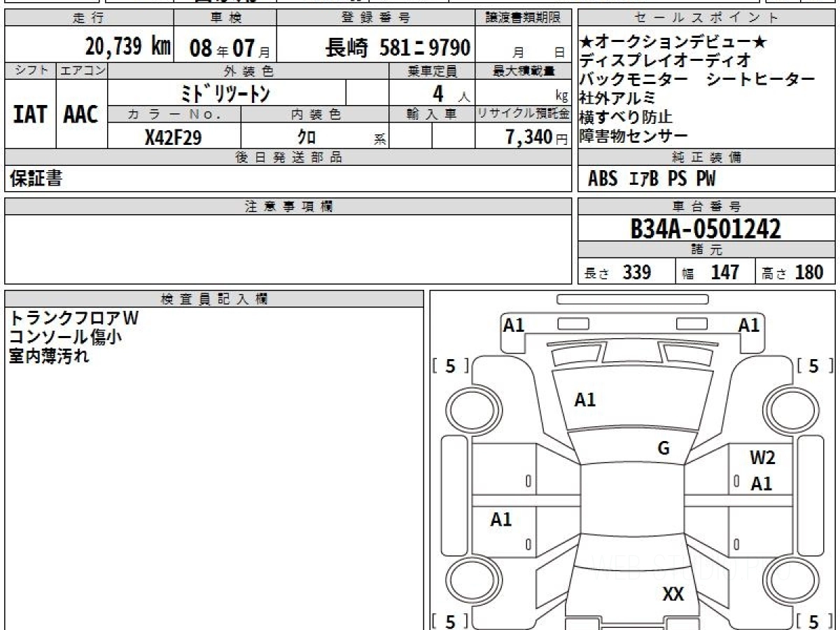Click the トランクフロアW inspector note
Screen dimensions: 840x630
(73, 318)
